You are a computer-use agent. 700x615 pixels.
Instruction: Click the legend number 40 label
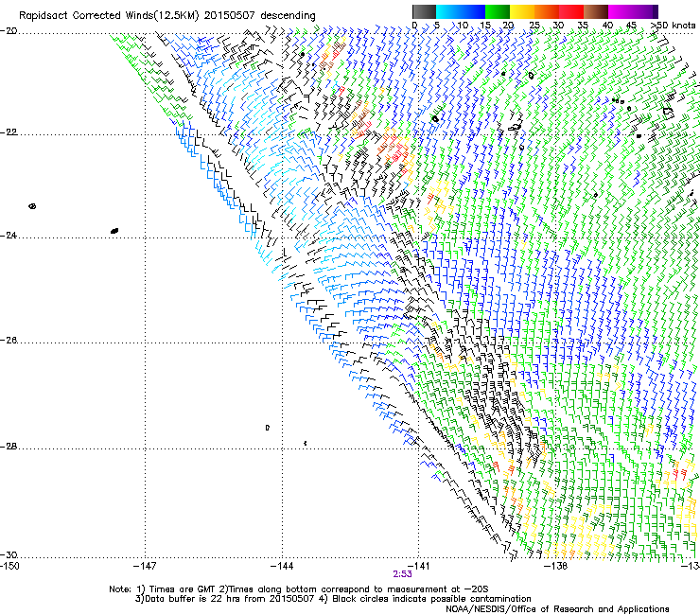coord(607,26)
